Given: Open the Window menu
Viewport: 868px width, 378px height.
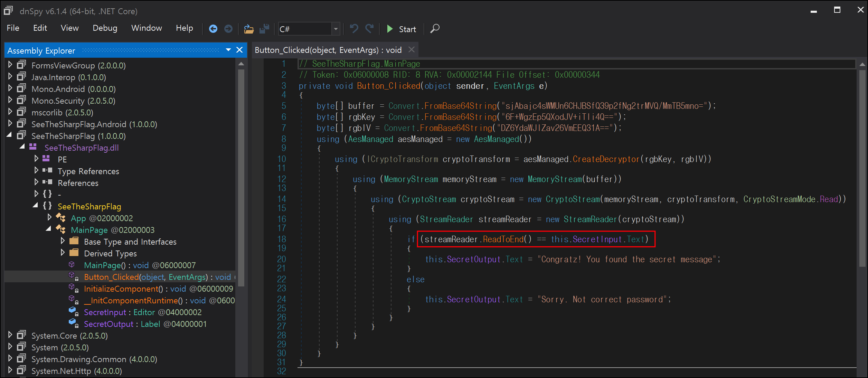Looking at the screenshot, I should coord(147,28).
